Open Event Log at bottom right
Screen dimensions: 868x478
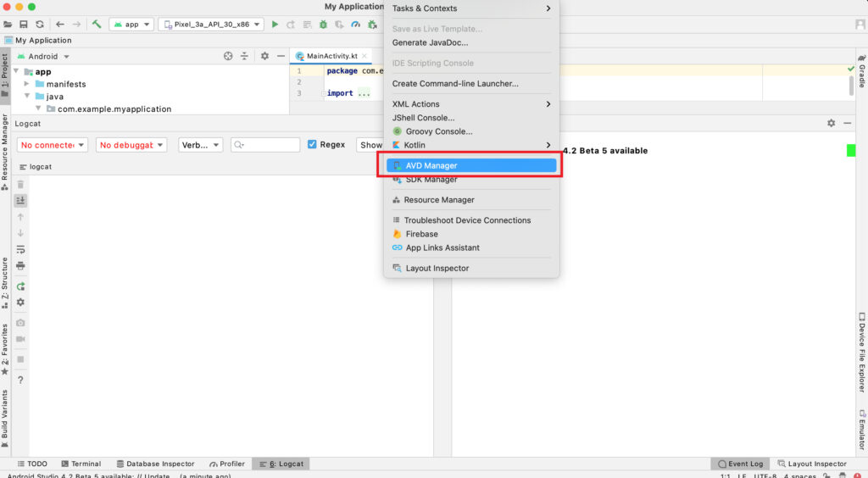tap(740, 464)
